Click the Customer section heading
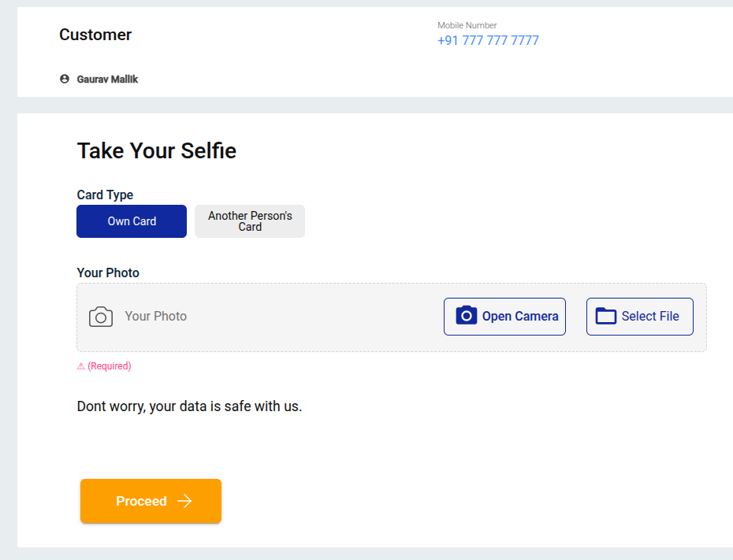Screen dimensions: 733x560 (x=95, y=35)
